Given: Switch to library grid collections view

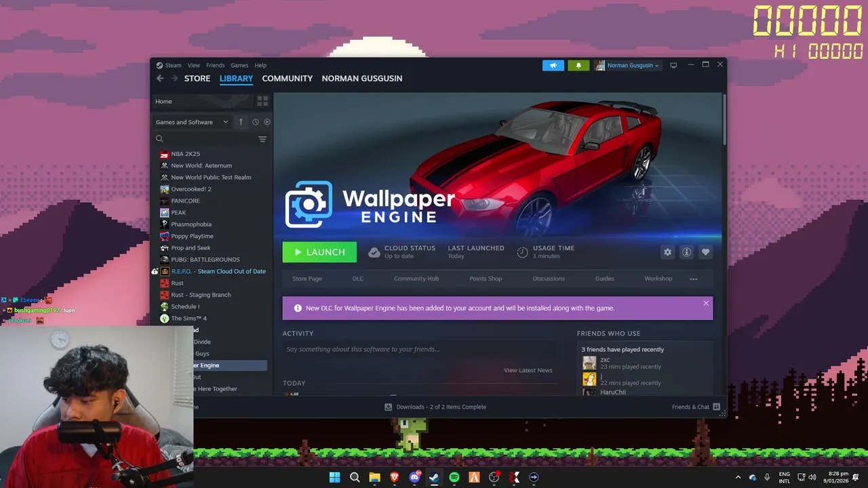Looking at the screenshot, I should point(262,101).
